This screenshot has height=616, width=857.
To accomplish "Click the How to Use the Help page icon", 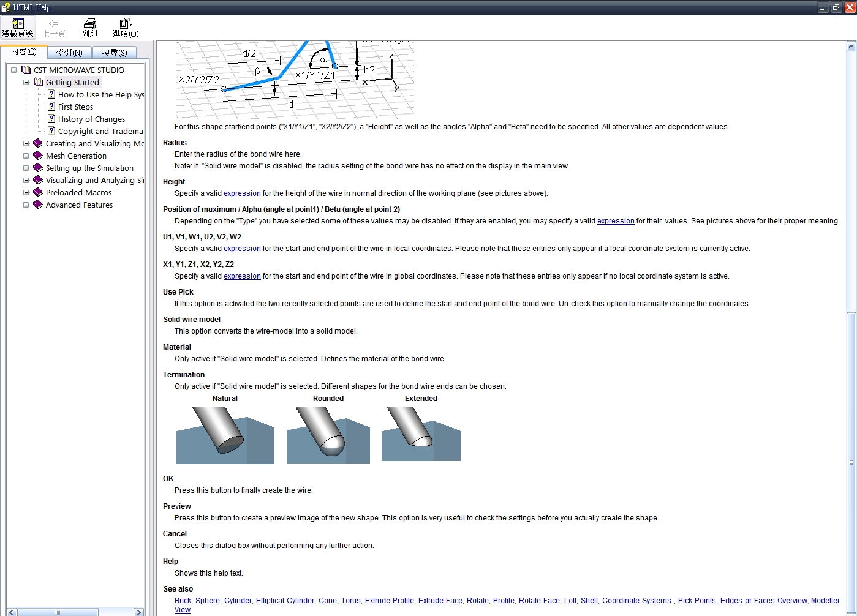I will click(51, 94).
